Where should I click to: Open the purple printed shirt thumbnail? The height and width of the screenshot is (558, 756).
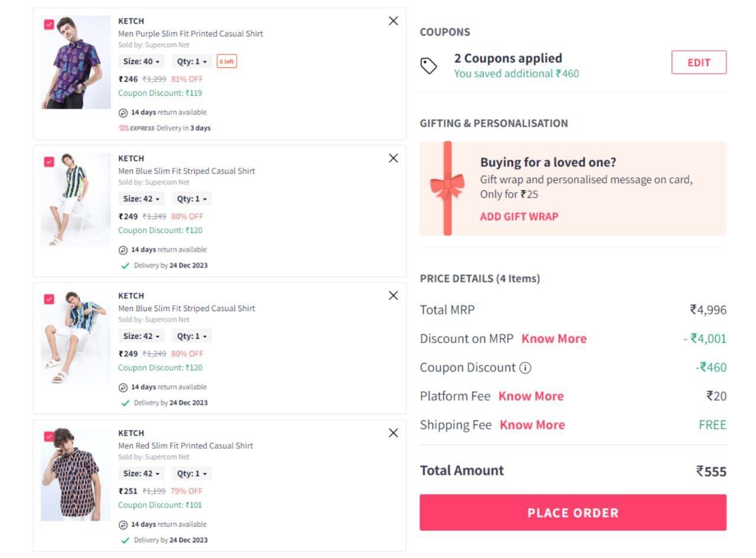76,63
